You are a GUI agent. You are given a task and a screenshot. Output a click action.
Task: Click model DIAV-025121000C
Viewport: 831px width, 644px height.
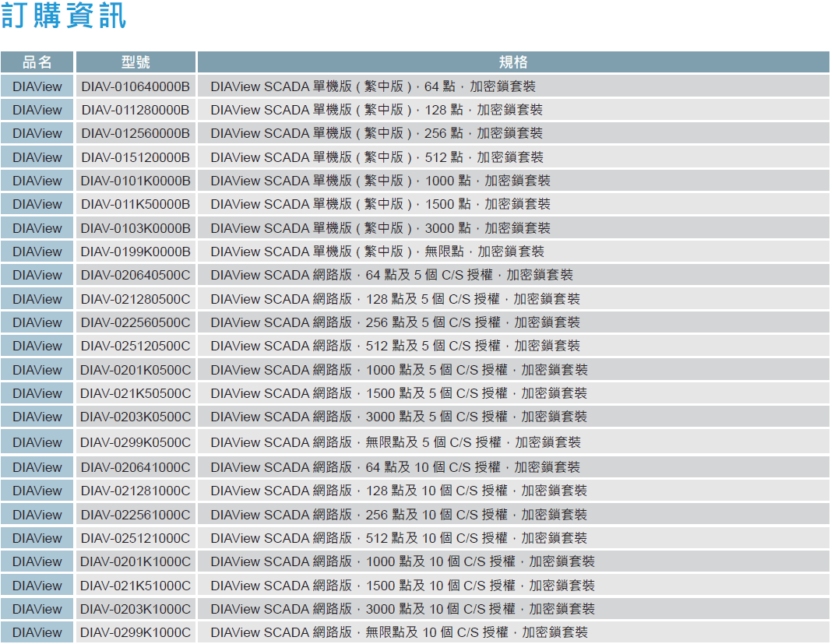136,539
